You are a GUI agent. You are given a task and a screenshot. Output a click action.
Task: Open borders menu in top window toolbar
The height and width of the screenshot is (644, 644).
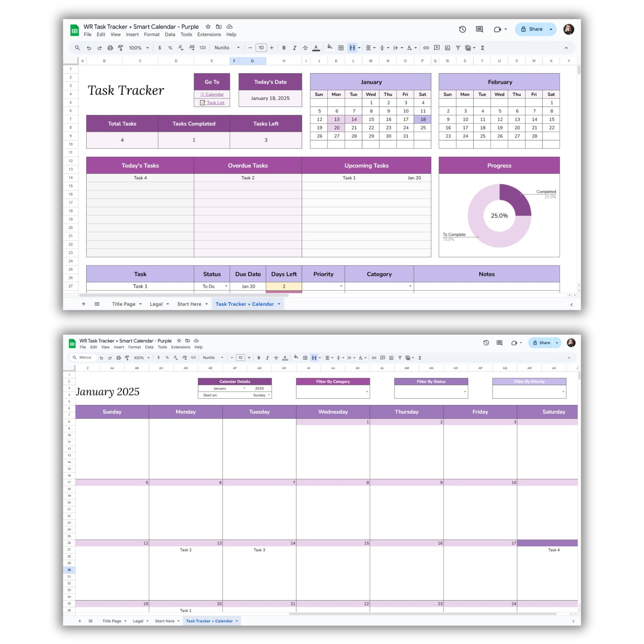pyautogui.click(x=341, y=48)
